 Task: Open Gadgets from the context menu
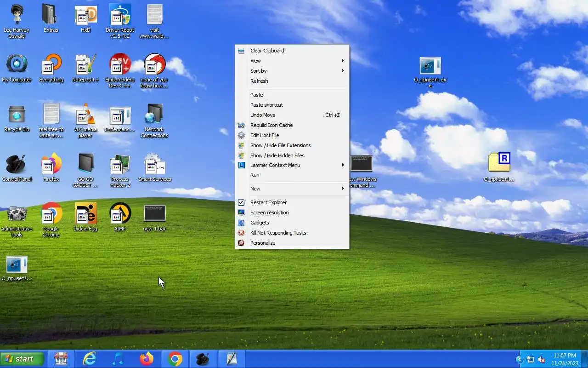[292, 223]
